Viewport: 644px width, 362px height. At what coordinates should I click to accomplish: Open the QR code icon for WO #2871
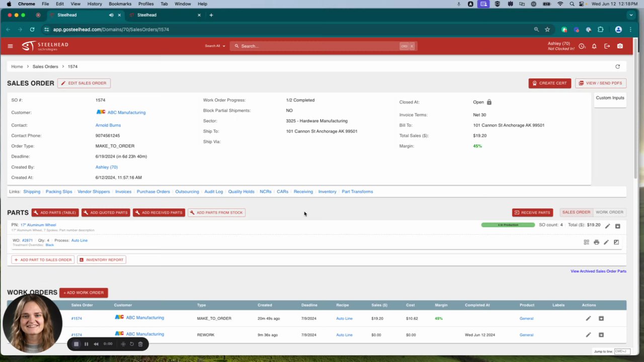pyautogui.click(x=586, y=242)
